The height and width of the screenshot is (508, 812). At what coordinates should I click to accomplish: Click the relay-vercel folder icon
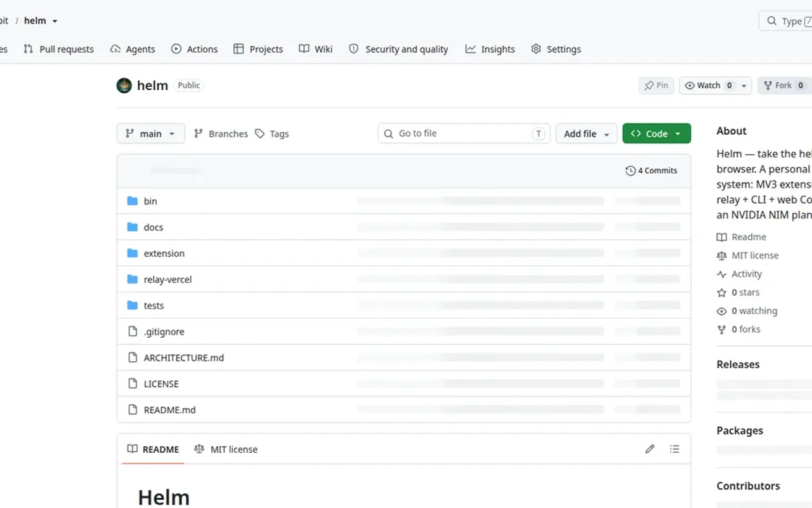[132, 279]
